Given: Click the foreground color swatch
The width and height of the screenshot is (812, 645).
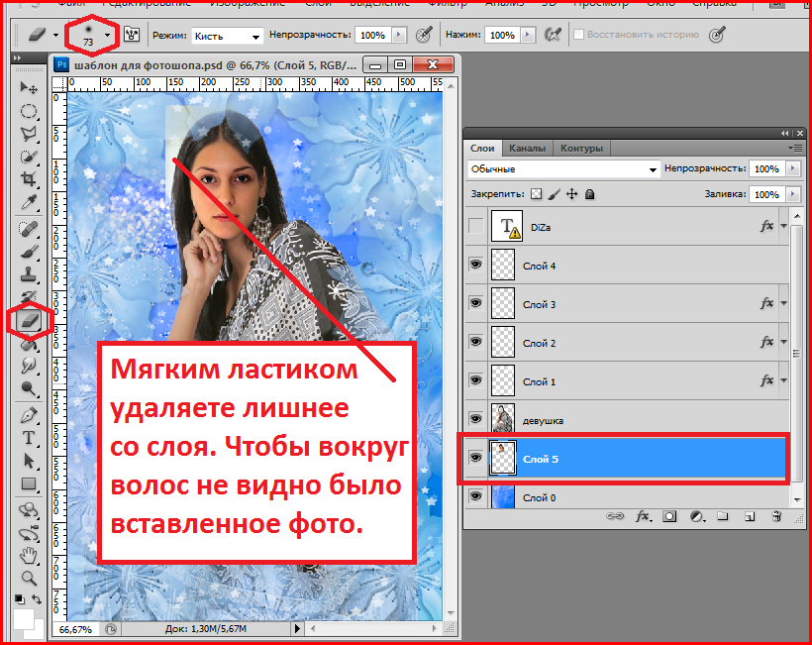Looking at the screenshot, I should point(24,619).
